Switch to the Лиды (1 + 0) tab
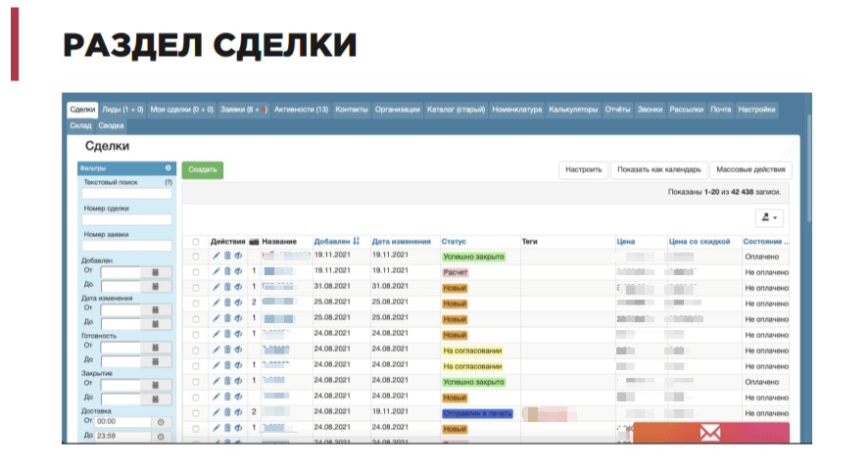 [122, 110]
